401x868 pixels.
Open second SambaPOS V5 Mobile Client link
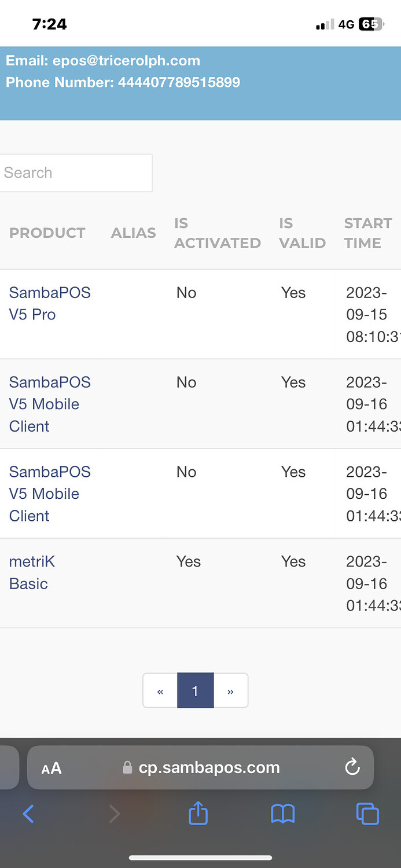(x=50, y=494)
